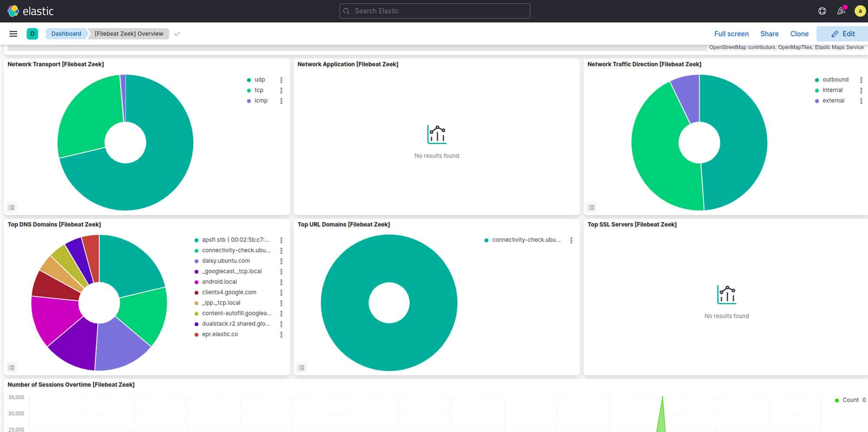The width and height of the screenshot is (868, 432).
Task: Click the Dashboard breadcrumb
Action: 66,33
